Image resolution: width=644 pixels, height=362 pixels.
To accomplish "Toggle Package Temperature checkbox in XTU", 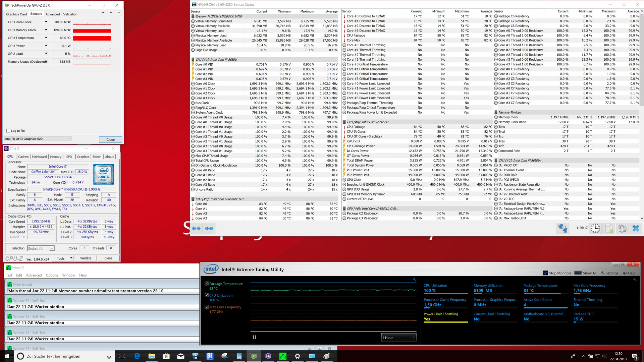I will [207, 284].
